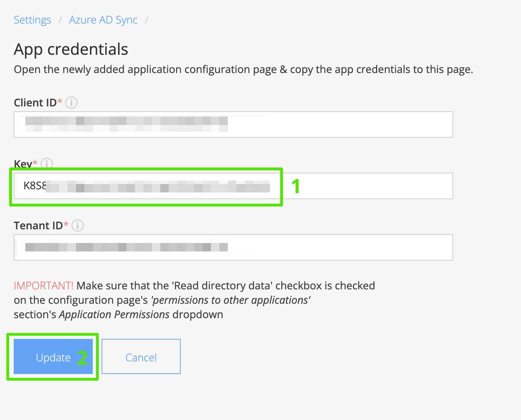Click the info icon beside Key label

coord(47,163)
